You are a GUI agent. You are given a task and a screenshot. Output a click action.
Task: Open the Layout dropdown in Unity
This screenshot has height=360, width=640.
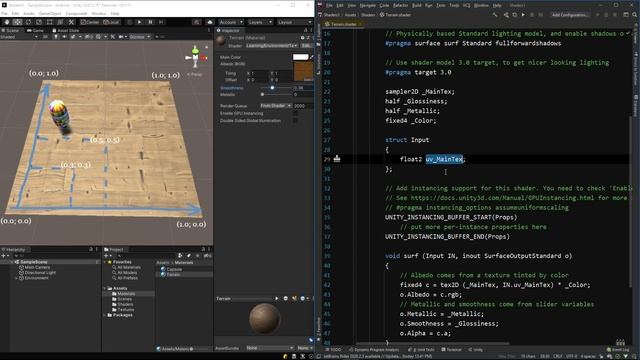pyautogui.click(x=295, y=22)
